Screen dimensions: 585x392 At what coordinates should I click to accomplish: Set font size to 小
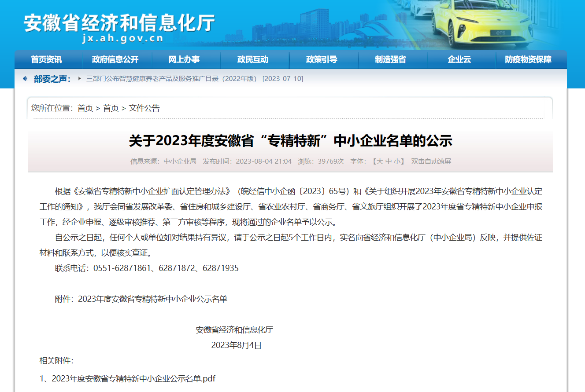pos(397,161)
